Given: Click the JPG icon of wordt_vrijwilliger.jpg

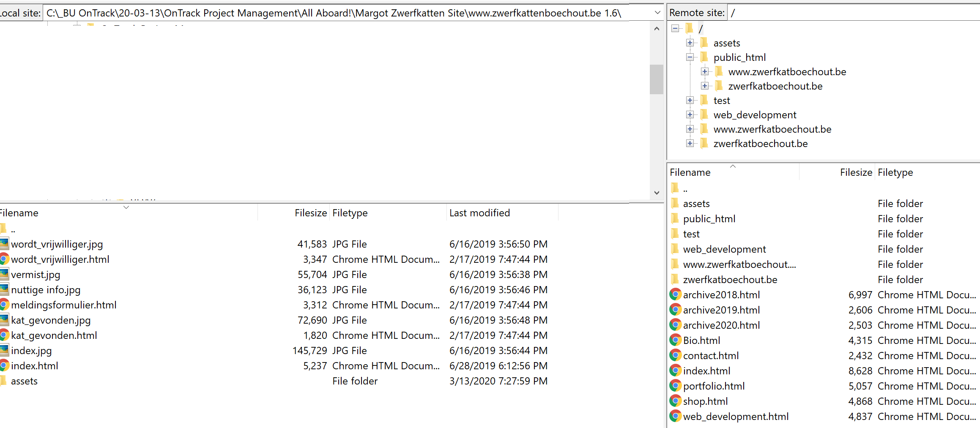Looking at the screenshot, I should [4, 244].
